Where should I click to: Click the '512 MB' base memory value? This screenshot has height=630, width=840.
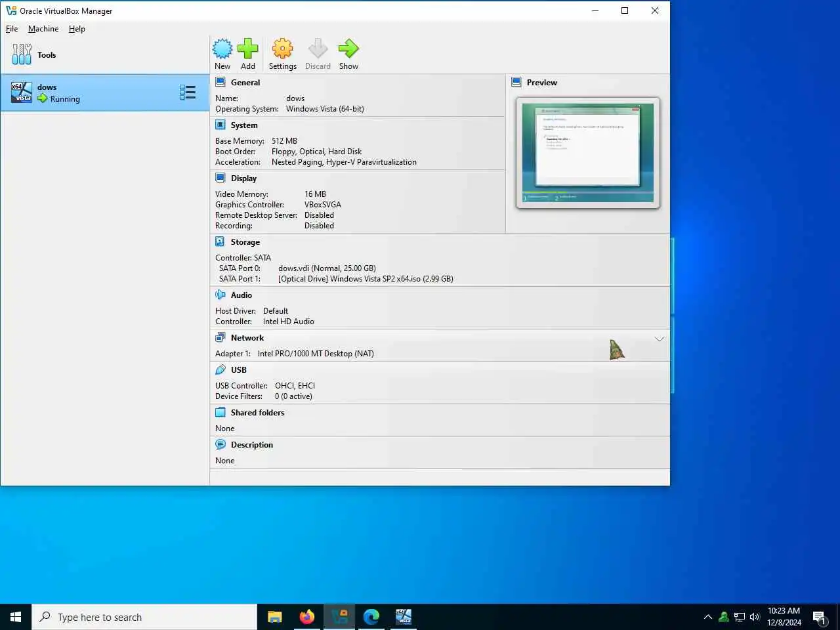(x=284, y=141)
